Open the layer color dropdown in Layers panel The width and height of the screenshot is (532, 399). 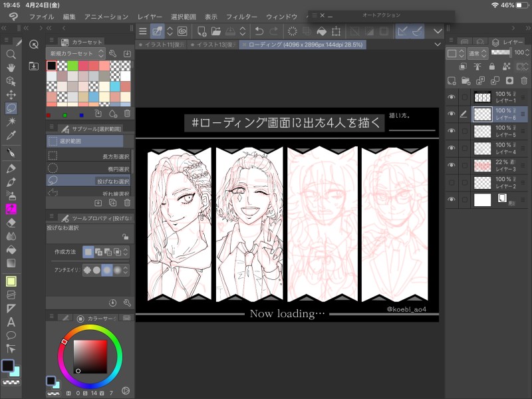pyautogui.click(x=456, y=53)
